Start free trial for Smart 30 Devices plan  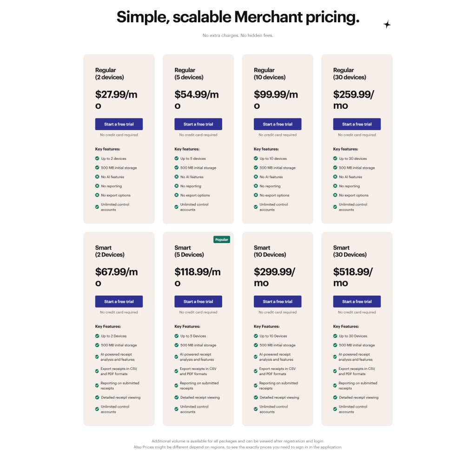(357, 302)
